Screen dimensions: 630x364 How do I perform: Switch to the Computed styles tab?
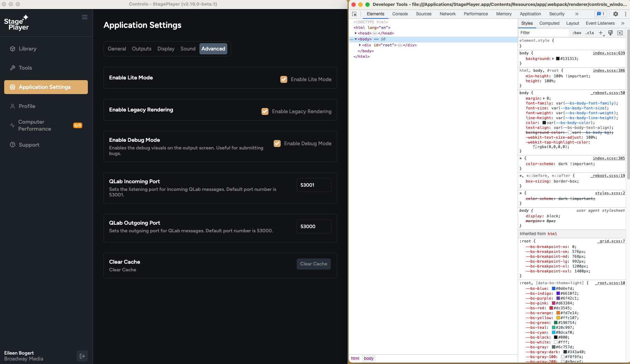pyautogui.click(x=549, y=23)
